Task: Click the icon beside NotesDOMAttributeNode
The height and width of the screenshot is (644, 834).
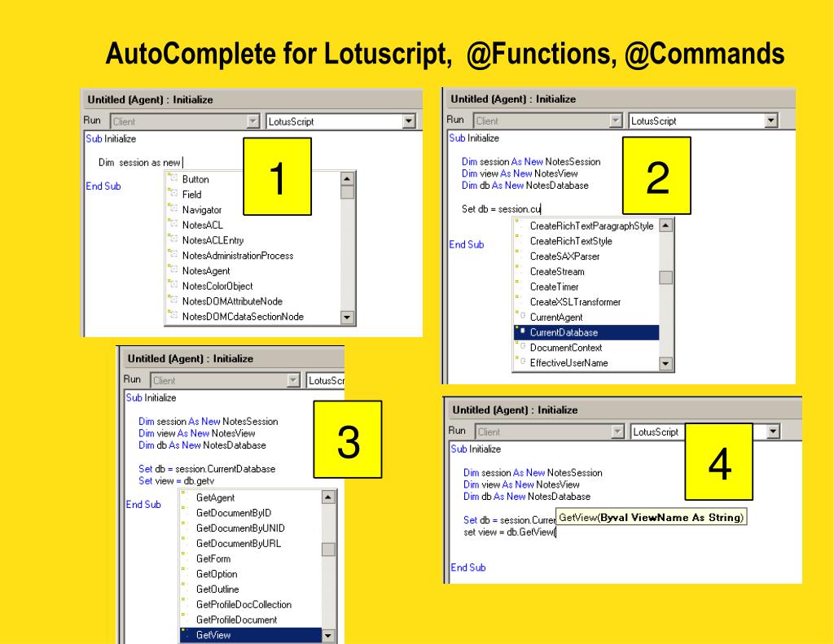Action: [173, 300]
